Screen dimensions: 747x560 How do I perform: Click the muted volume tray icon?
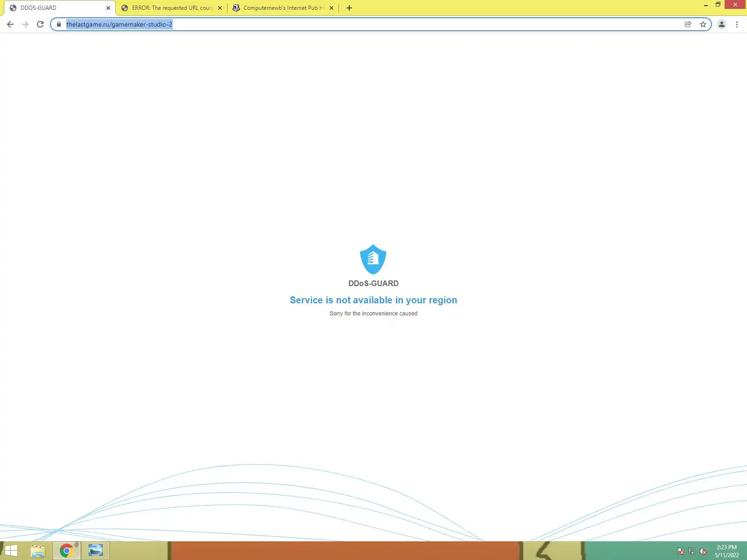click(703, 551)
